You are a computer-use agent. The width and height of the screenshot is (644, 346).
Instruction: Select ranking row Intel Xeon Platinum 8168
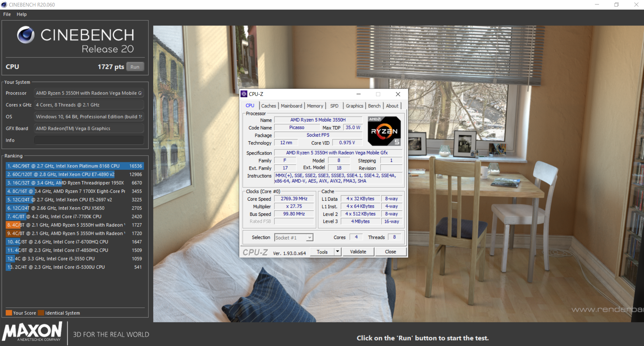pos(75,166)
